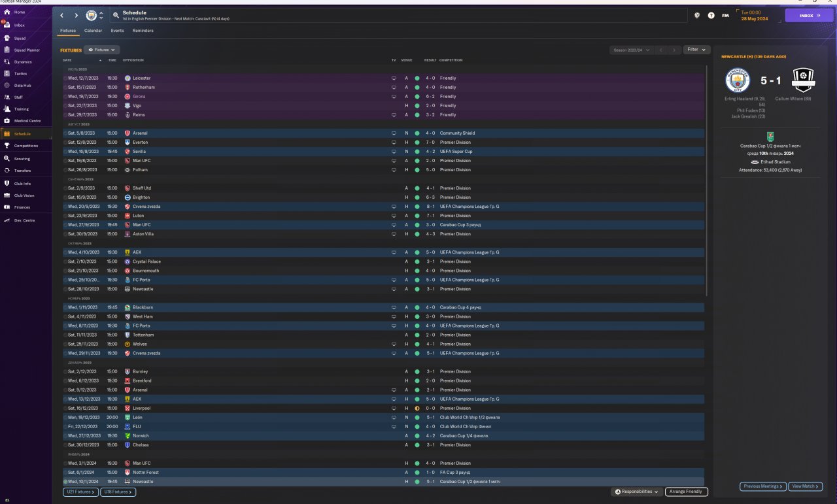Open Competitions from the sidebar
The height and width of the screenshot is (504, 837).
pyautogui.click(x=26, y=146)
